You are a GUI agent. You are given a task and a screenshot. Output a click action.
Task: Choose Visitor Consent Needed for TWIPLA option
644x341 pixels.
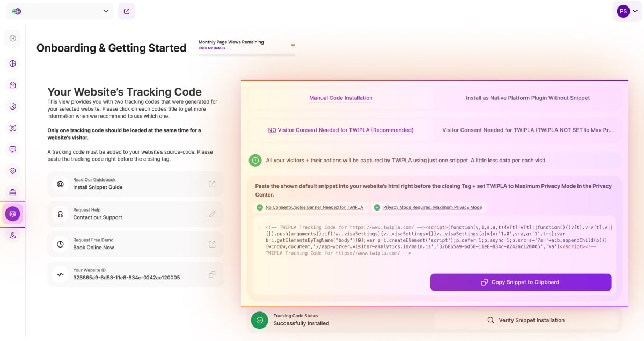(528, 130)
